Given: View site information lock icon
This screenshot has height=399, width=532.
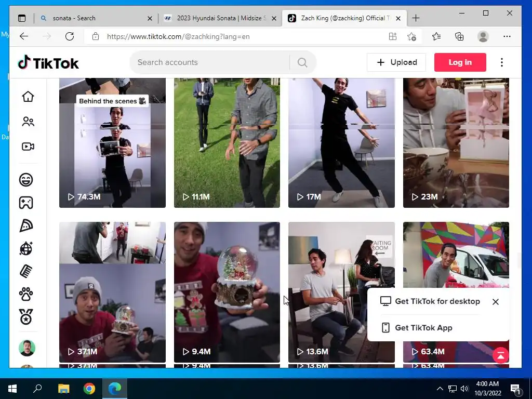Looking at the screenshot, I should click(x=96, y=36).
